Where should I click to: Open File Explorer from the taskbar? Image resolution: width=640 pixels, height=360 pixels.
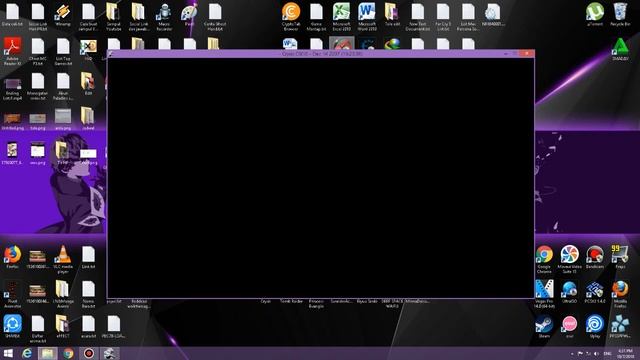[x=47, y=353]
